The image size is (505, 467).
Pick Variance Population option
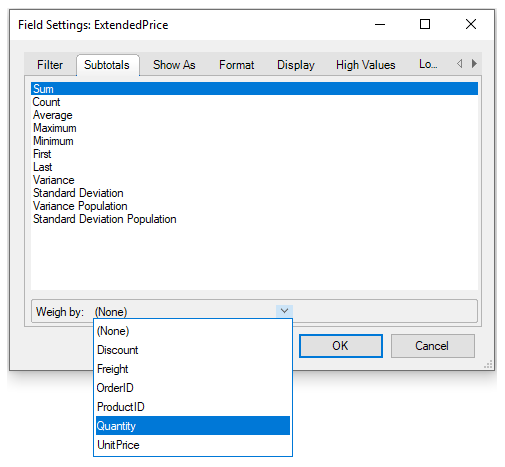254,206
